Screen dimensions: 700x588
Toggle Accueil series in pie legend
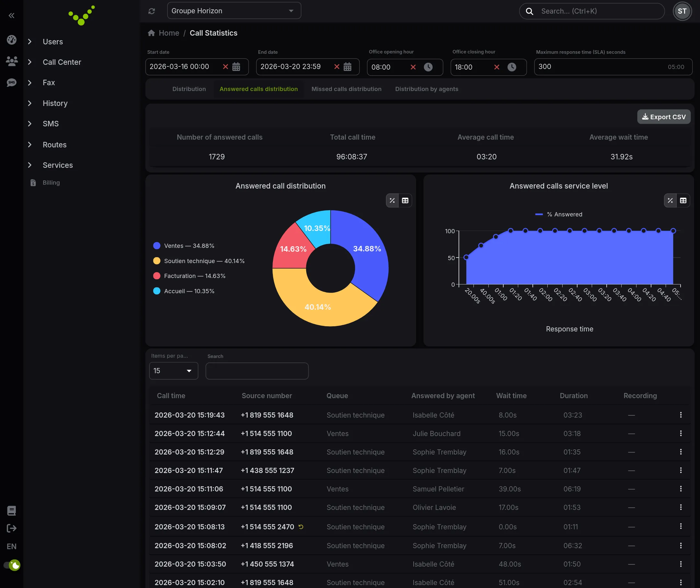coord(184,291)
